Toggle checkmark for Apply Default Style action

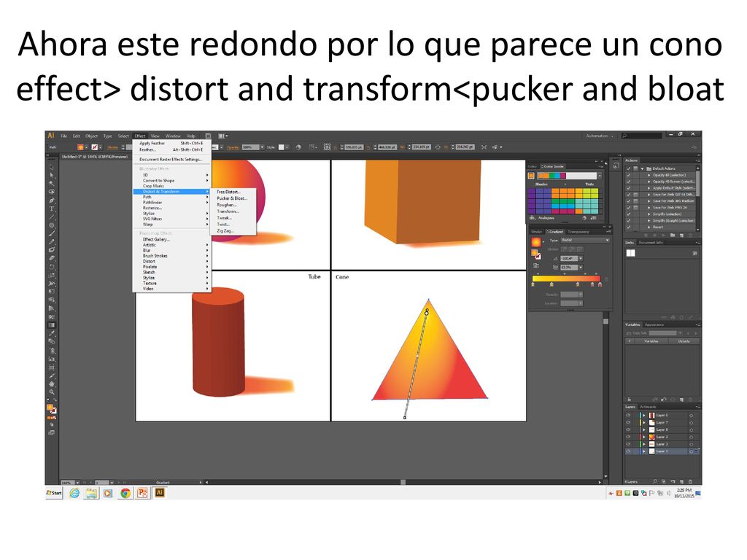tap(629, 188)
